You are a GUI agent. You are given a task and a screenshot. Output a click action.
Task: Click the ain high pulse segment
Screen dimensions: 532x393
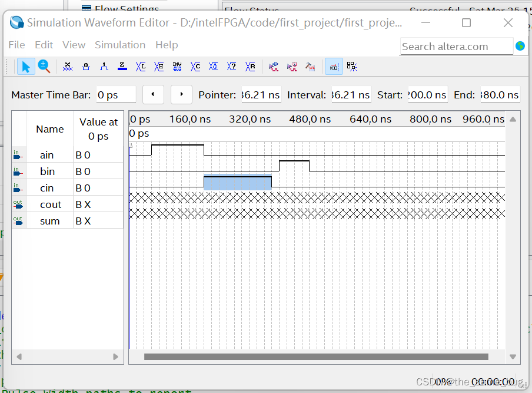click(178, 150)
